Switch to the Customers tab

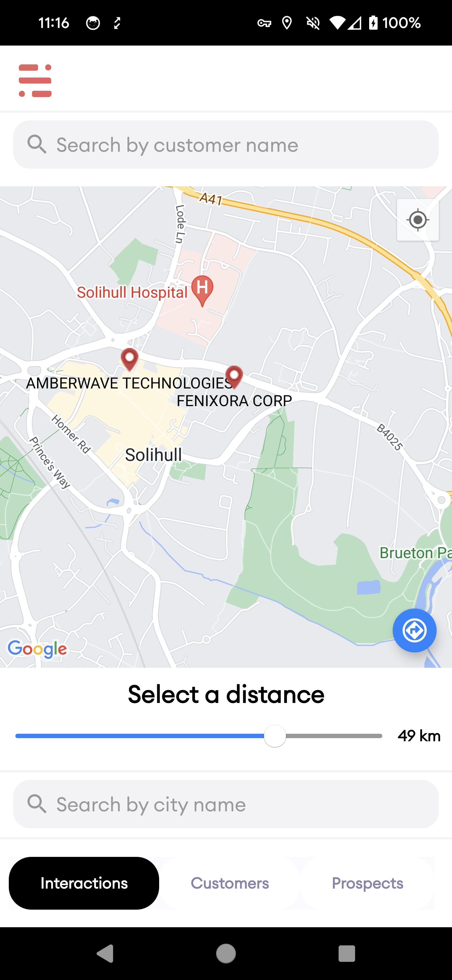tap(230, 883)
